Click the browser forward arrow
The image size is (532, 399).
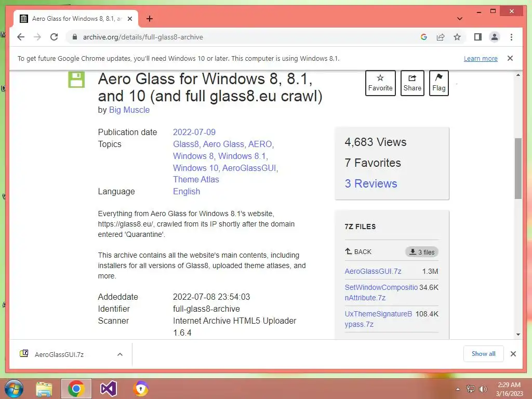click(37, 37)
